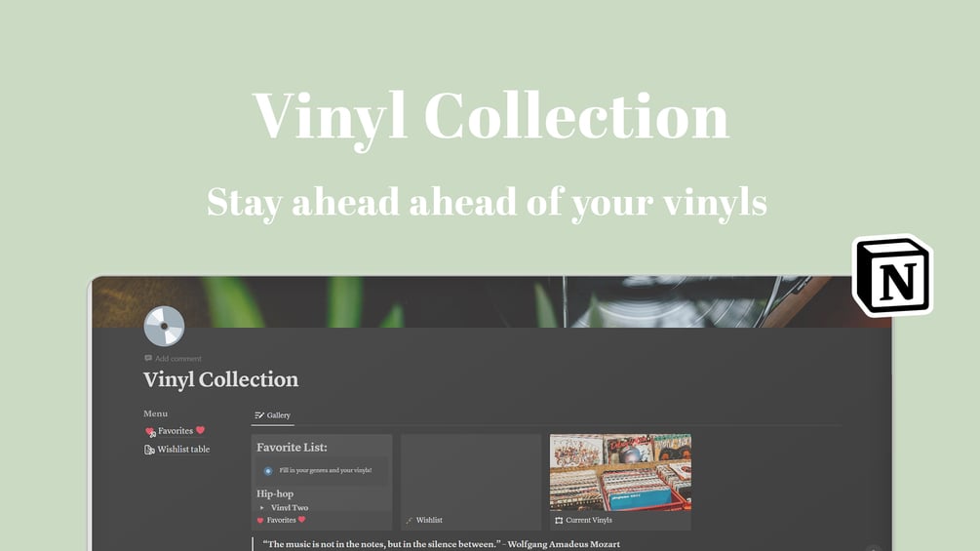
Task: Click the Gallery view icon in the tab
Action: pyautogui.click(x=259, y=415)
